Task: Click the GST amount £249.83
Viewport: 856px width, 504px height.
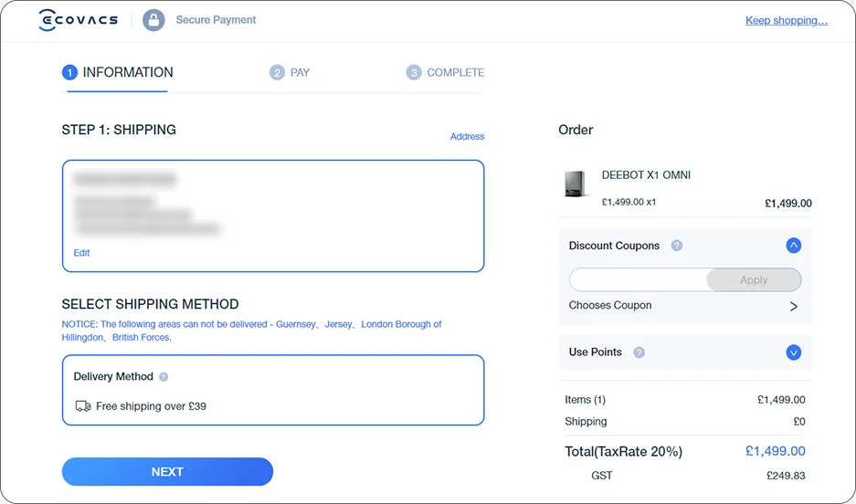Action: point(786,476)
